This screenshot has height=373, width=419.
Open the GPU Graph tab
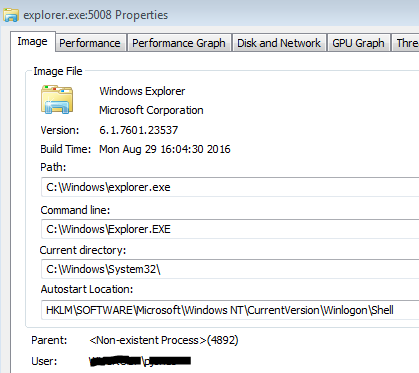[x=358, y=43]
